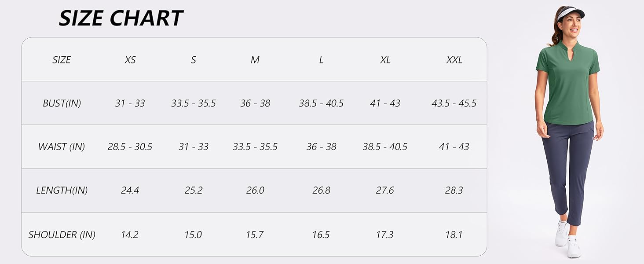644x264 pixels.
Task: Click the BUST(IN) row label
Action: pos(62,103)
